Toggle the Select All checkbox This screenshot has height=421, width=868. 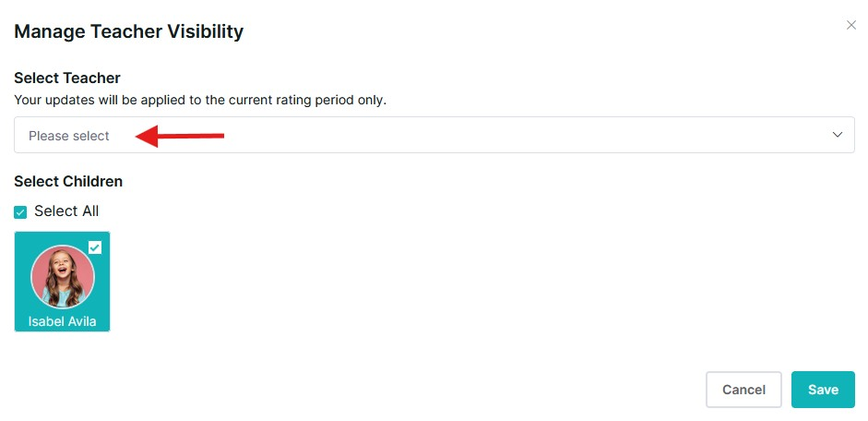21,212
